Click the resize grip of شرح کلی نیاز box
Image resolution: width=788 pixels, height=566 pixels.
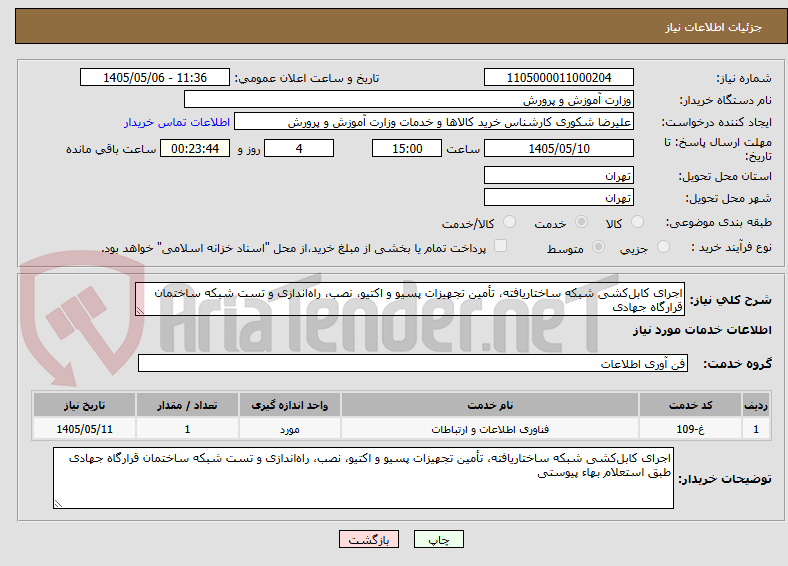tap(140, 311)
